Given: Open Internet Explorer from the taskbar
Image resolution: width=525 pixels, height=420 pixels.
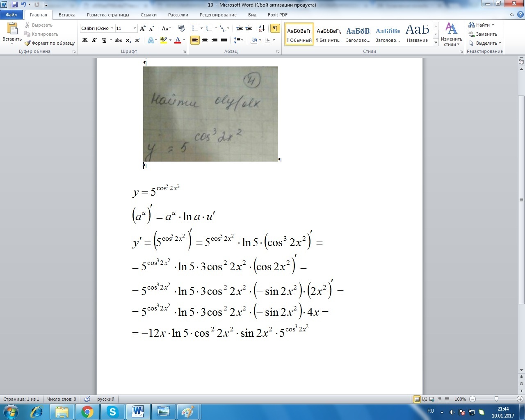Looking at the screenshot, I should pyautogui.click(x=37, y=411).
